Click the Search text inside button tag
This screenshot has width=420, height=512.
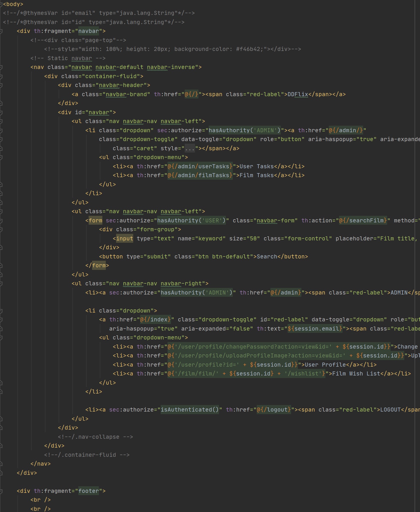(267, 257)
